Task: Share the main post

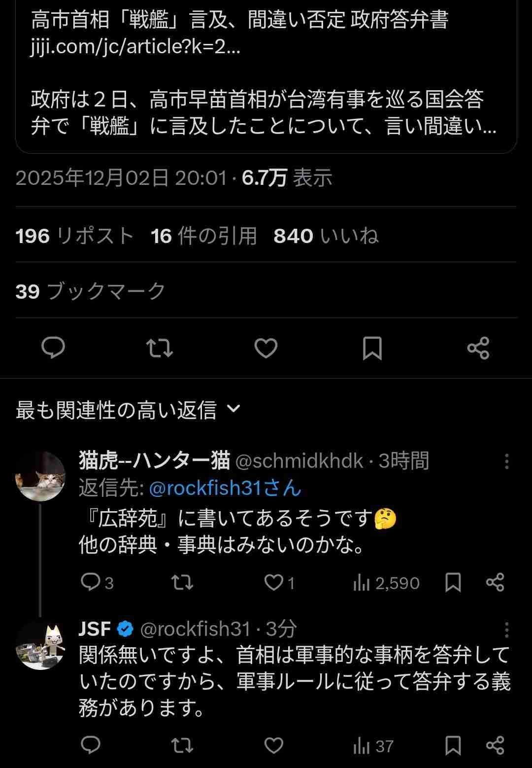Action: [478, 348]
